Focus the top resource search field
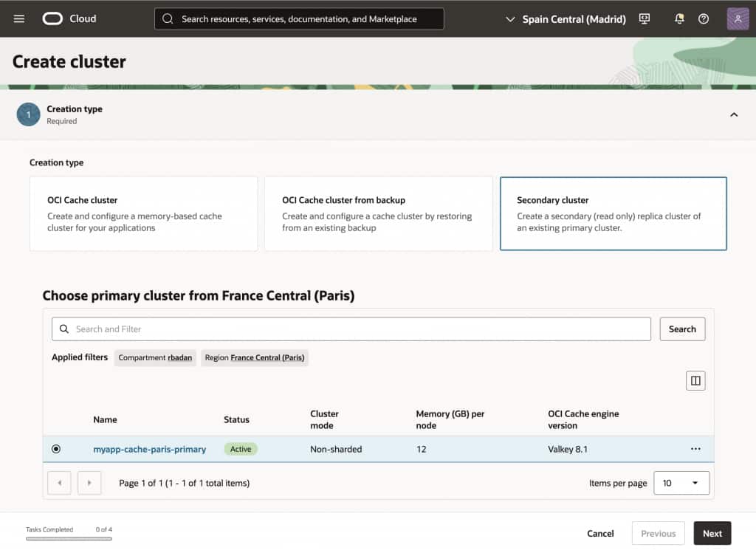Image resolution: width=756 pixels, height=553 pixels. pyautogui.click(x=299, y=18)
